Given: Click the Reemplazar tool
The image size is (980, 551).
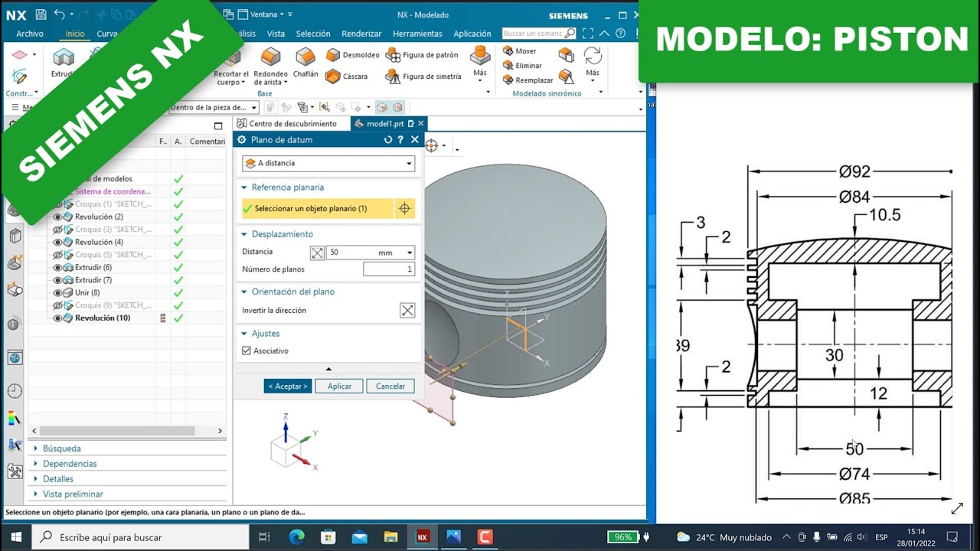Looking at the screenshot, I should coord(528,80).
